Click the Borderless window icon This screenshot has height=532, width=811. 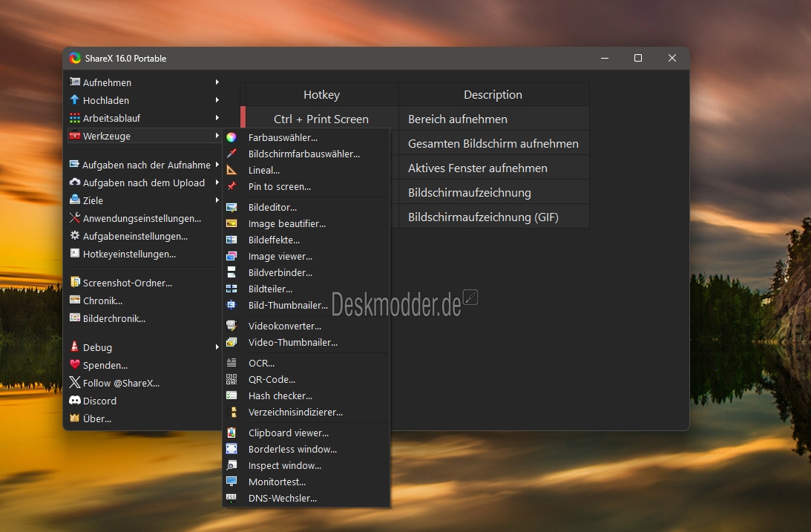(x=232, y=449)
